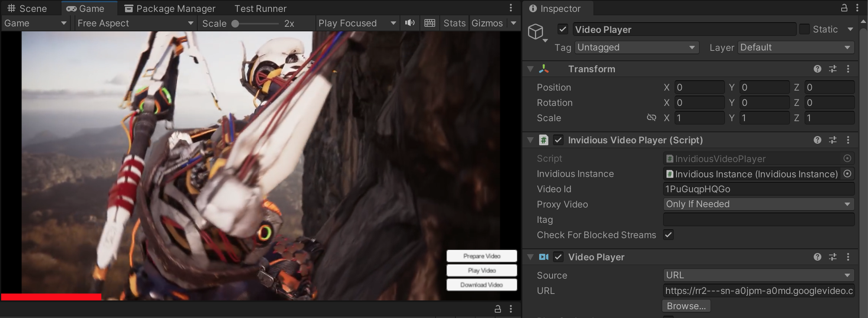Open the Script field object picker circle
Image resolution: width=868 pixels, height=318 pixels.
[847, 158]
